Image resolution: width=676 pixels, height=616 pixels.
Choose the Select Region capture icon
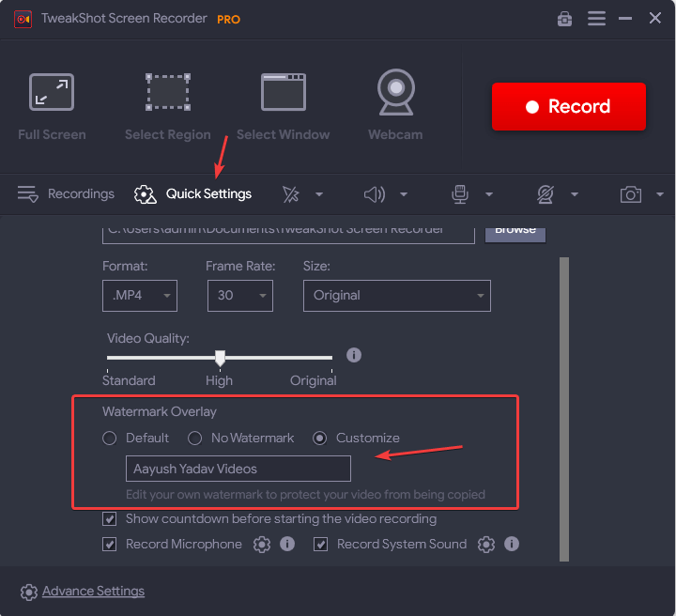168,105
